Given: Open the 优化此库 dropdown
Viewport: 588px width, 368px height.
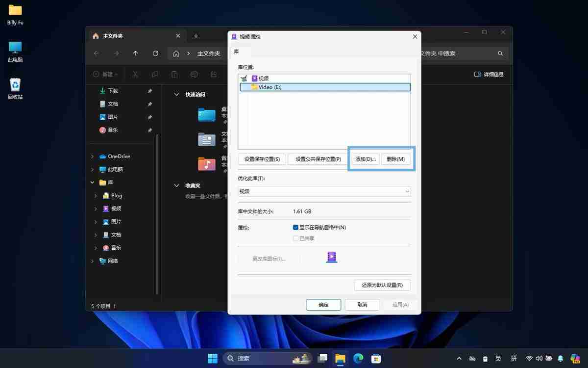Looking at the screenshot, I should click(324, 191).
